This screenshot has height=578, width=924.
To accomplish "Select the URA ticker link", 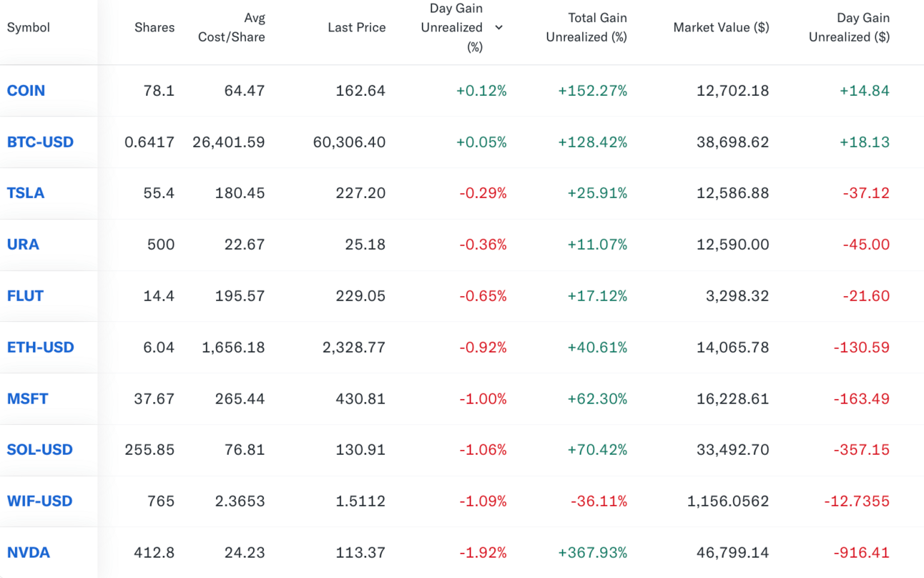I will pos(23,245).
